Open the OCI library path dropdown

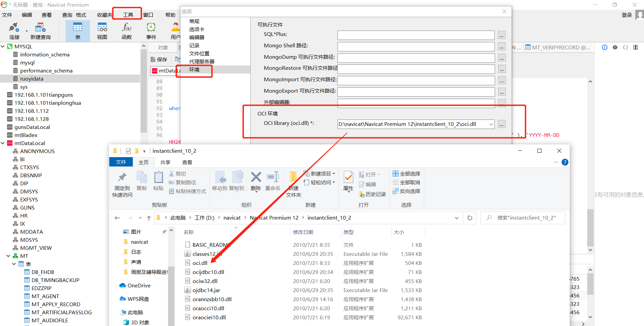point(491,124)
